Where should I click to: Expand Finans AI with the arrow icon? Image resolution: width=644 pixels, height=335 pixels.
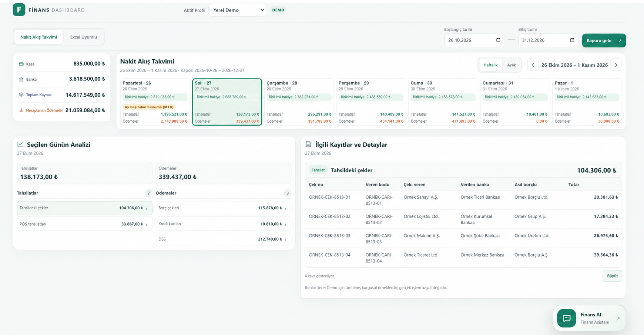(618, 318)
